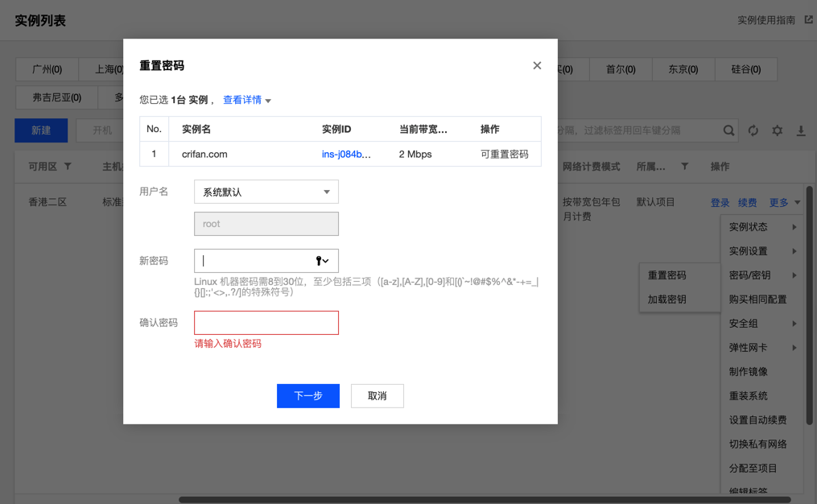Filter the 所属 column funnel icon

pyautogui.click(x=685, y=167)
